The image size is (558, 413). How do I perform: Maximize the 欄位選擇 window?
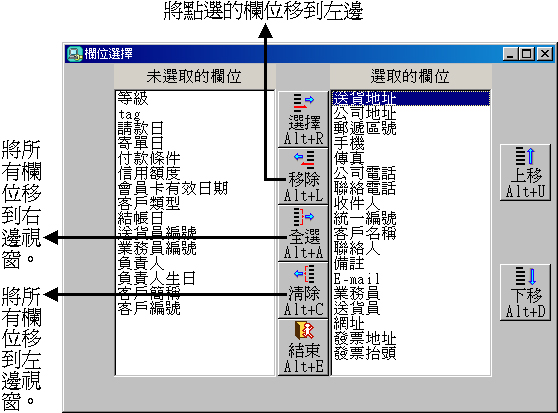pyautogui.click(x=526, y=54)
